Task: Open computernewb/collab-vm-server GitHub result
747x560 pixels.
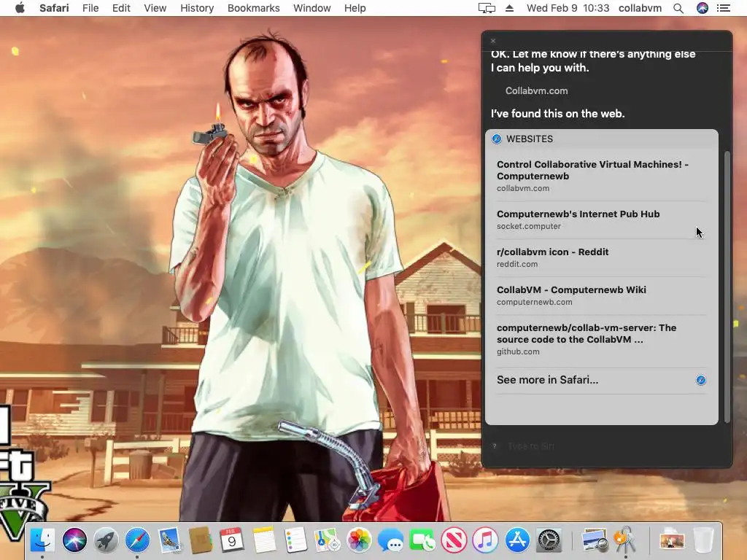Action: pos(601,339)
